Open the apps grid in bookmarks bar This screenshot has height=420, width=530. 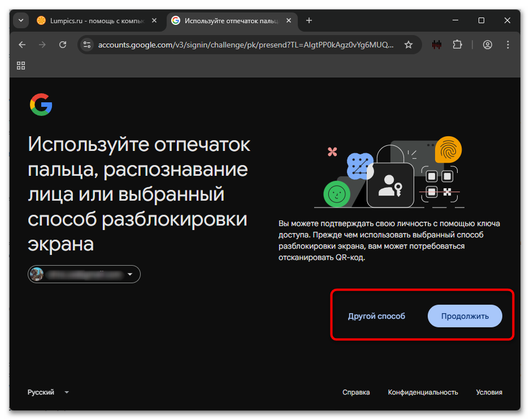coord(21,66)
